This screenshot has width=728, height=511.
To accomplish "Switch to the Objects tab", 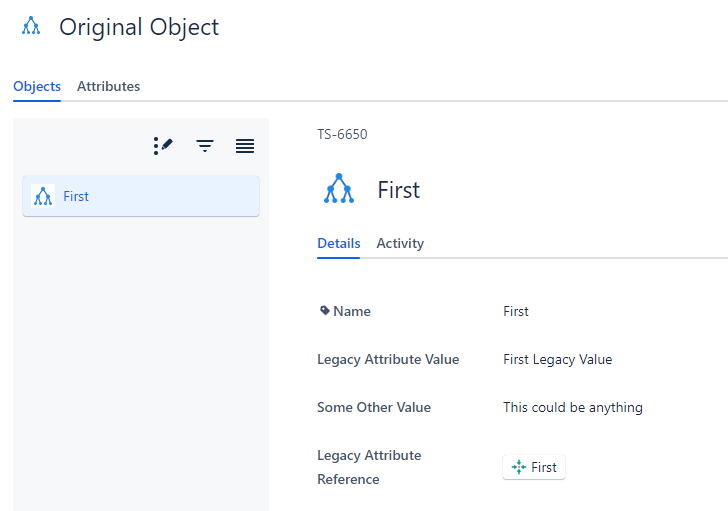I will (x=37, y=86).
